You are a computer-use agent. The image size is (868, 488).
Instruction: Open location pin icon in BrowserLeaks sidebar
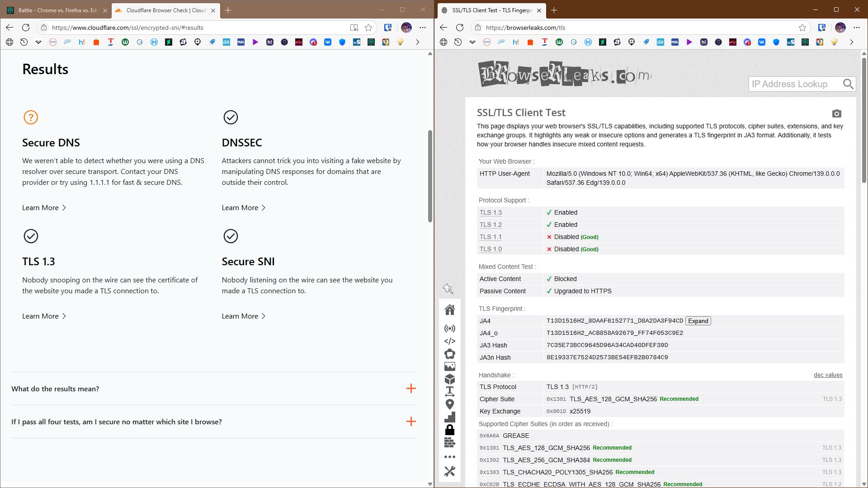tap(449, 404)
